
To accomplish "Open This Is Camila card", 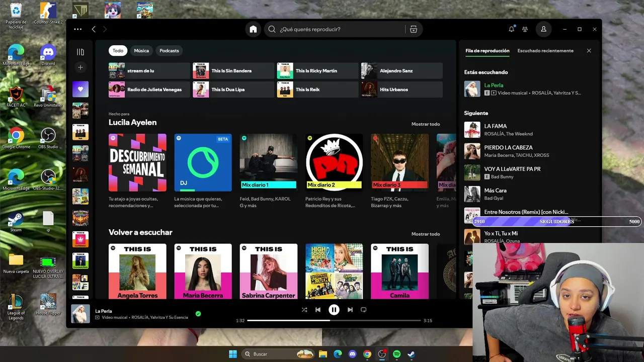I will pos(399,271).
